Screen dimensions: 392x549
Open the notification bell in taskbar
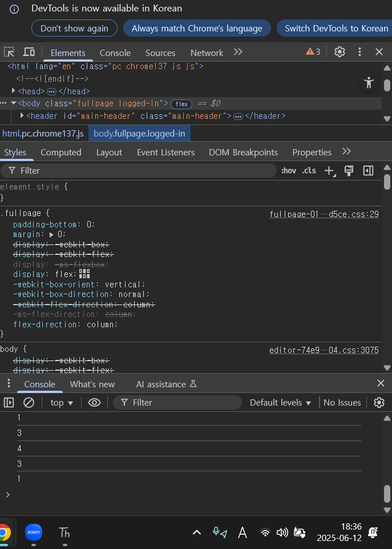[x=374, y=532]
